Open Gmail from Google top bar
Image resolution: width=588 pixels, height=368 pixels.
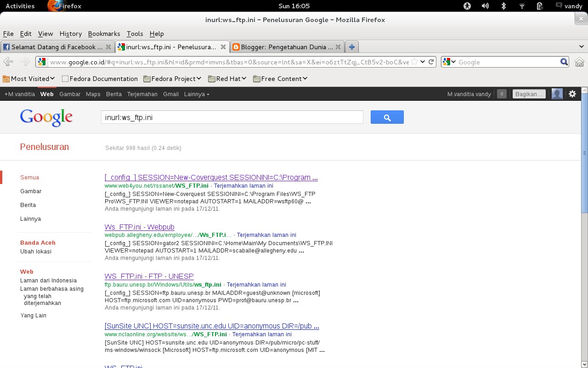(x=171, y=94)
